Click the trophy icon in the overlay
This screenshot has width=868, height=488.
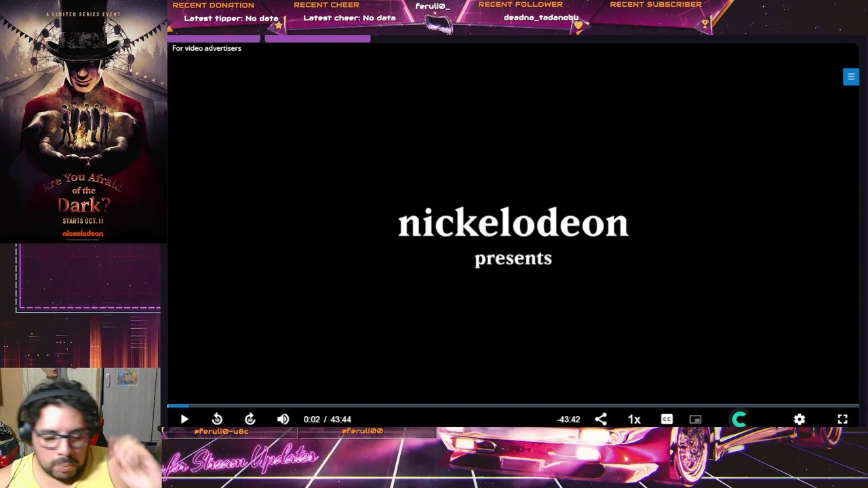705,25
